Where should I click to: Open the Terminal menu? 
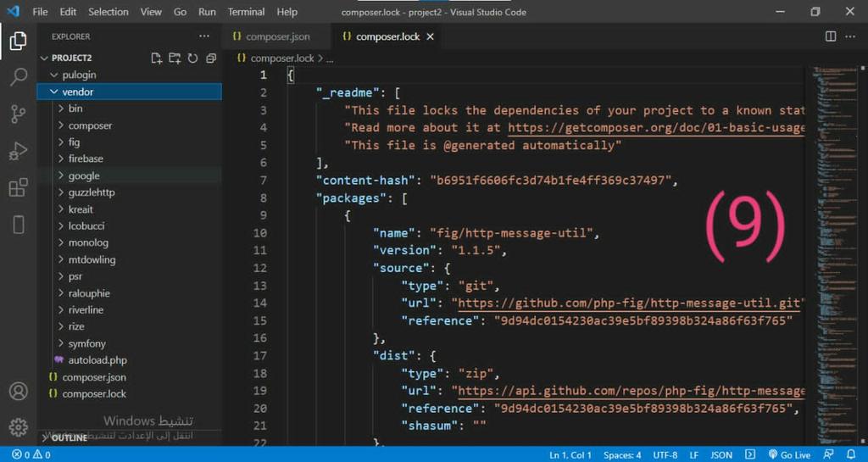click(247, 12)
